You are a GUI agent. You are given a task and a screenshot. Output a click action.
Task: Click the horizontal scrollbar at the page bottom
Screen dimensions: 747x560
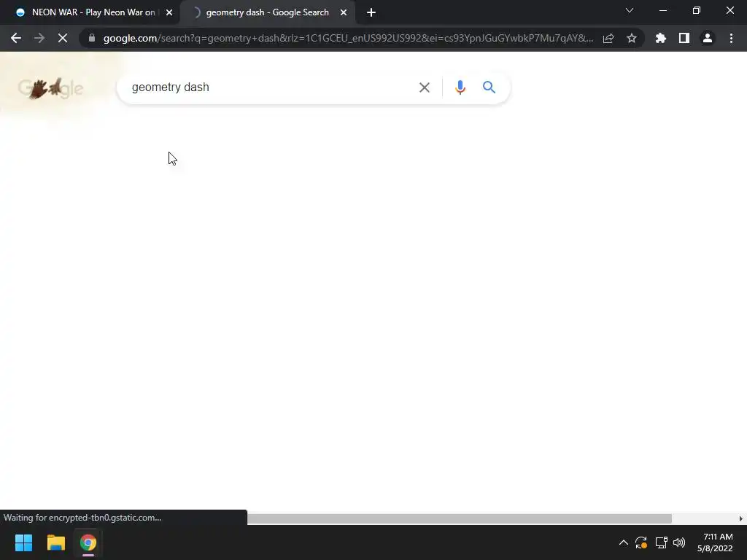(x=460, y=518)
